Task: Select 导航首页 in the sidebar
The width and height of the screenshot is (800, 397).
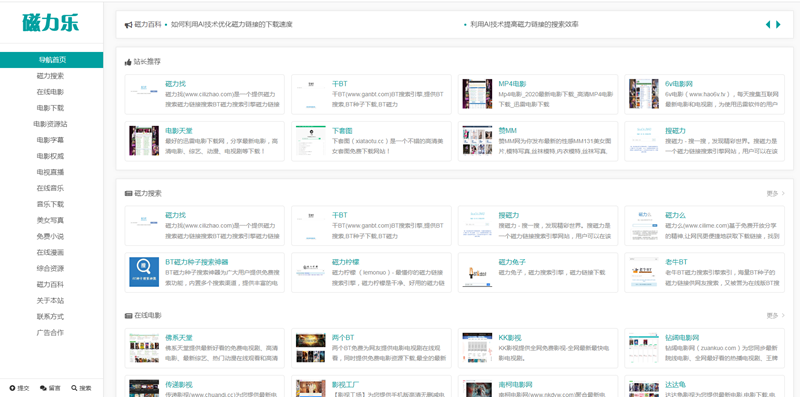Action: [52, 60]
